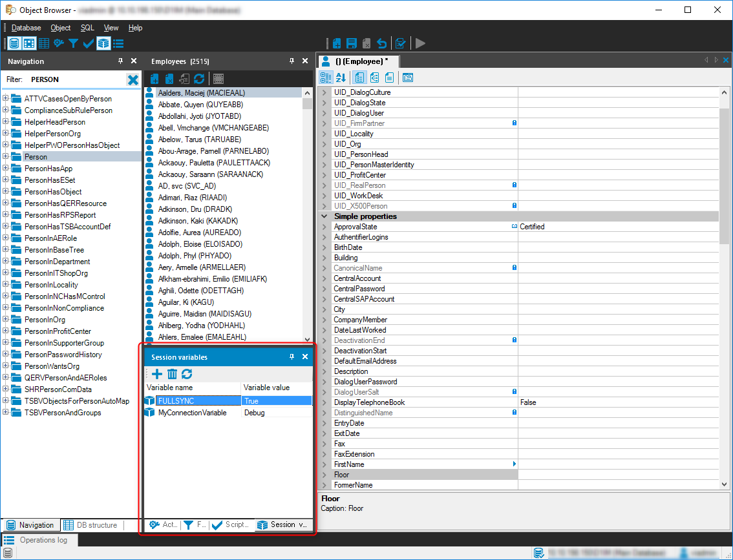The image size is (733, 560).
Task: Pin the Session variables panel
Action: pos(292,357)
